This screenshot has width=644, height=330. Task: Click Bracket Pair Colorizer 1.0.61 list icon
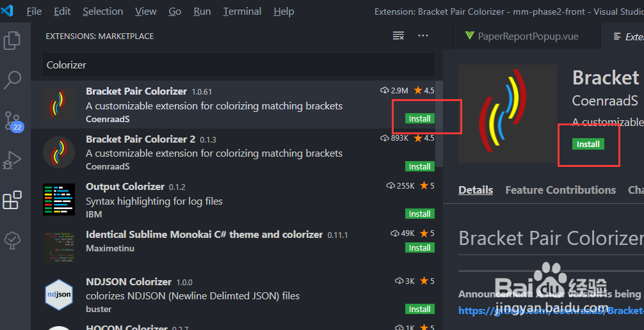point(59,104)
